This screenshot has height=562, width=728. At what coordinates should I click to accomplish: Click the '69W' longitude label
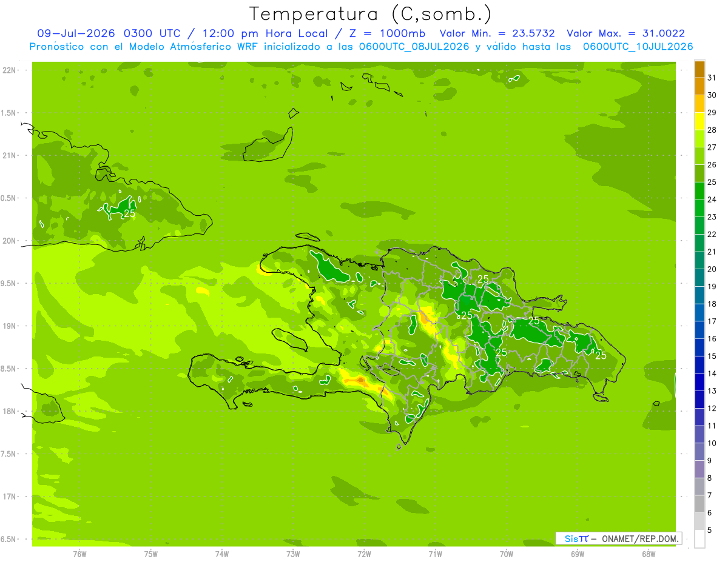pos(578,554)
